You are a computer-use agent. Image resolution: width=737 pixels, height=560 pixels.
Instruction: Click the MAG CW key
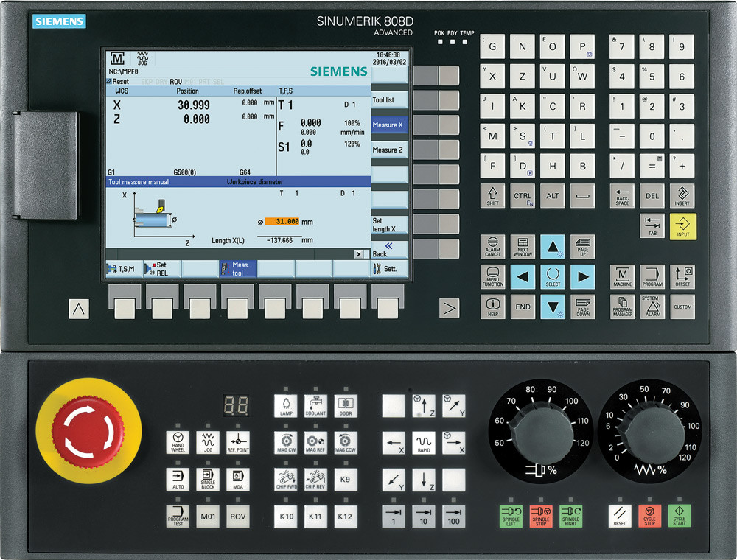click(x=286, y=443)
